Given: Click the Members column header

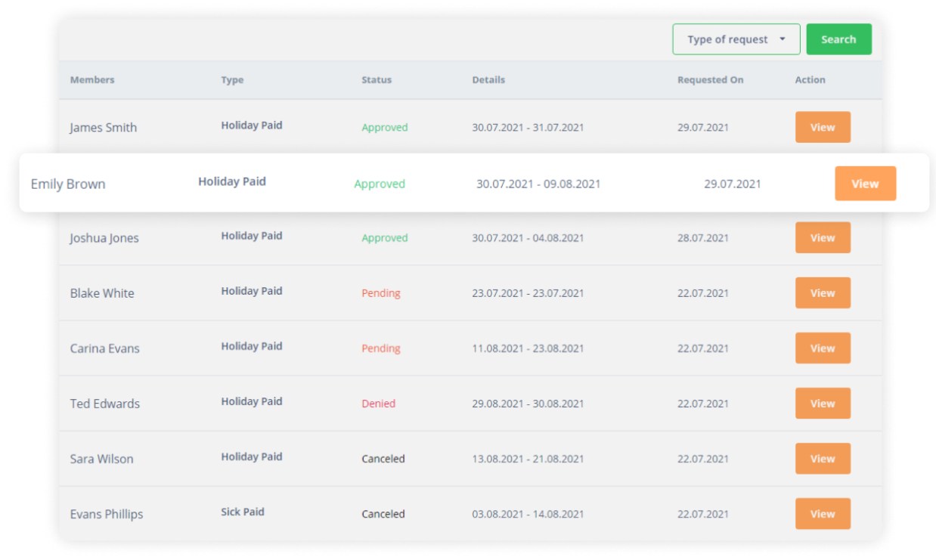Looking at the screenshot, I should 92,79.
